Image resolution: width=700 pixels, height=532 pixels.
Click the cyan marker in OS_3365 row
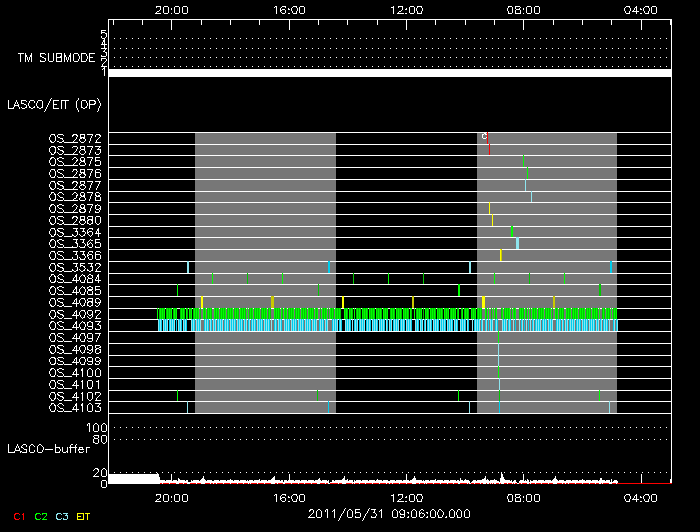click(x=517, y=243)
